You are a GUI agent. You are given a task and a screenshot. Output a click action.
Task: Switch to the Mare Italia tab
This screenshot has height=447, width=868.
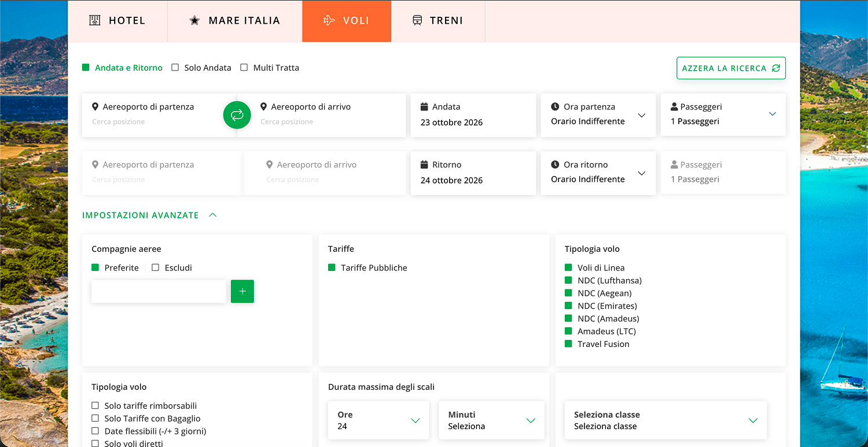click(235, 21)
